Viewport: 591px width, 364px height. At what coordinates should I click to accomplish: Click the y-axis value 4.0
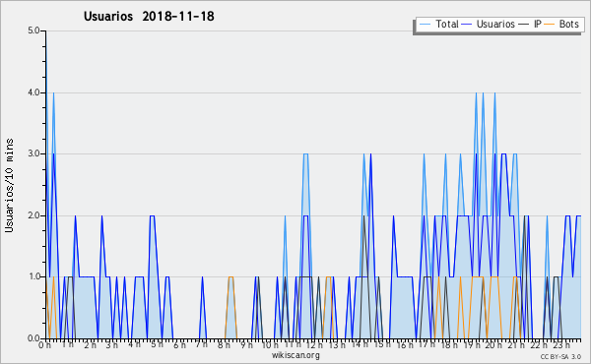(33, 92)
